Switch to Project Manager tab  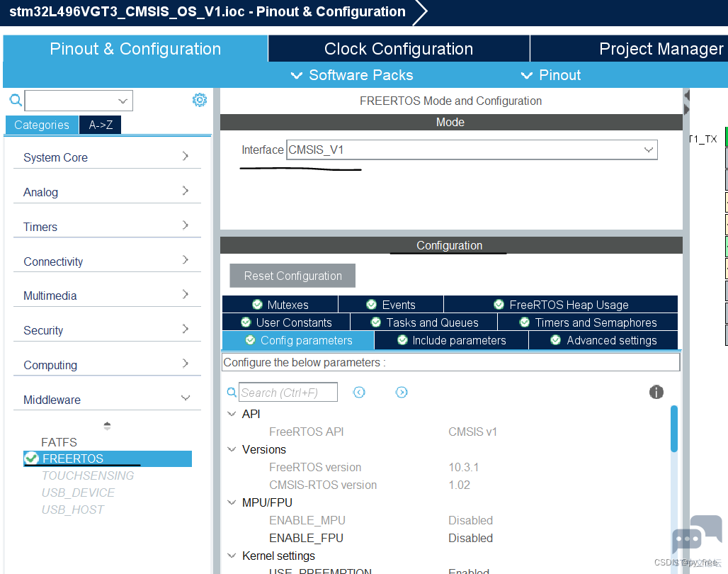tap(629, 48)
